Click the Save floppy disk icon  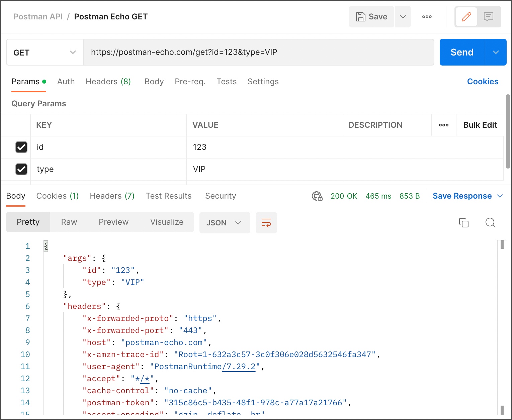pos(360,16)
